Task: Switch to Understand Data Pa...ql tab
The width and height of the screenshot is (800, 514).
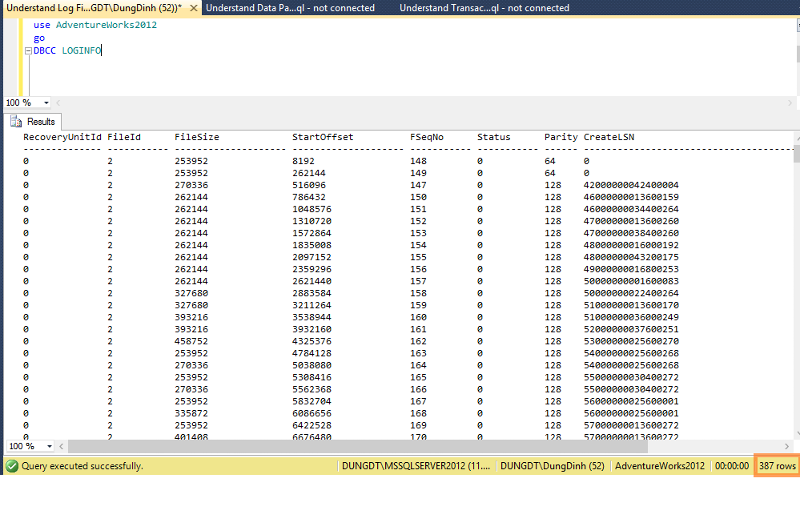Action: 290,8
